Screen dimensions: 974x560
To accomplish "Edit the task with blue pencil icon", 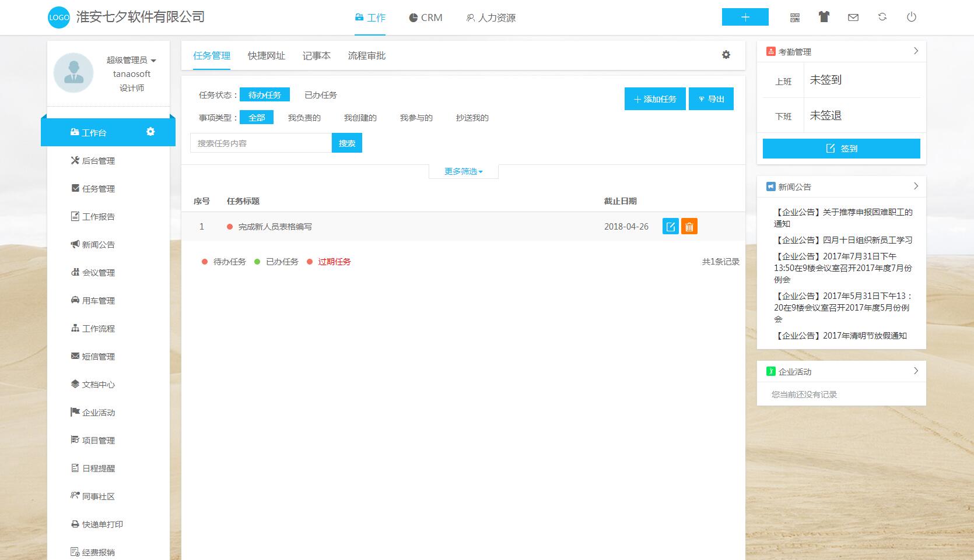I will (671, 227).
